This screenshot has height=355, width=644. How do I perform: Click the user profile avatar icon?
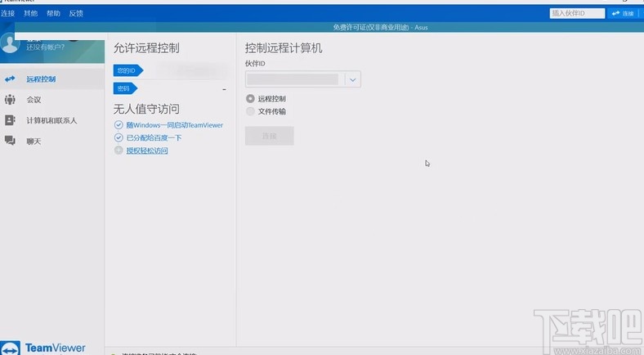[9, 43]
